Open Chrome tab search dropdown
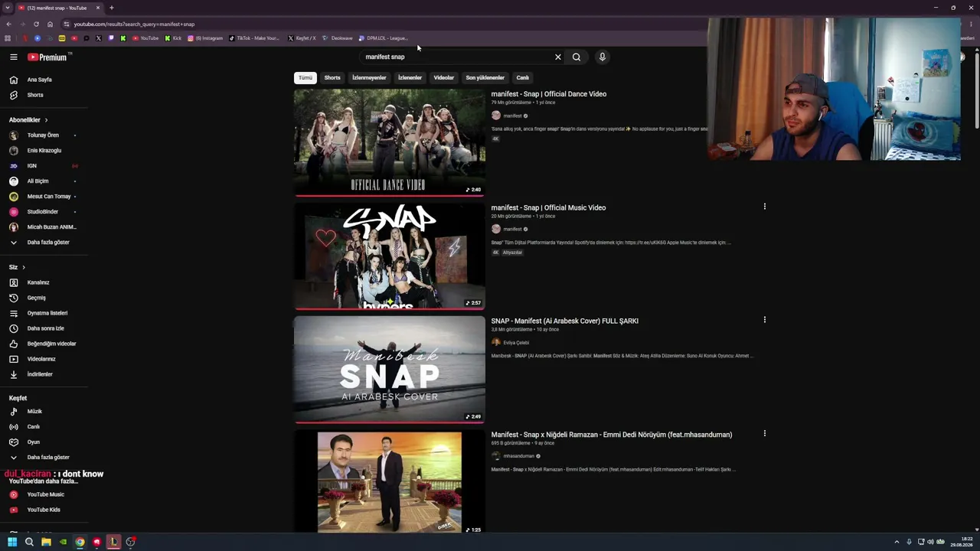980x551 pixels. pyautogui.click(x=8, y=8)
